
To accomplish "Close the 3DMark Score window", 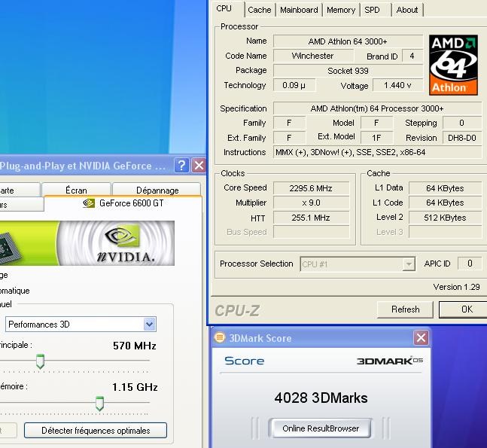I will [x=421, y=338].
